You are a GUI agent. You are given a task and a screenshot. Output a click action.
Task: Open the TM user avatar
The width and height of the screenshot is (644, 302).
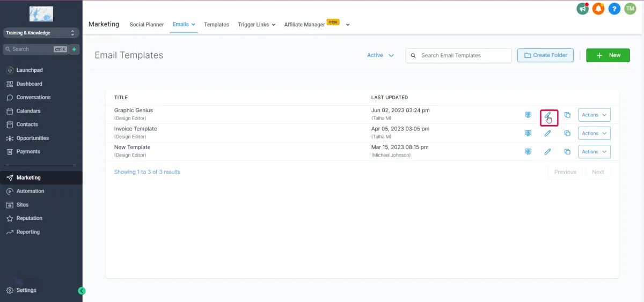coord(630,9)
